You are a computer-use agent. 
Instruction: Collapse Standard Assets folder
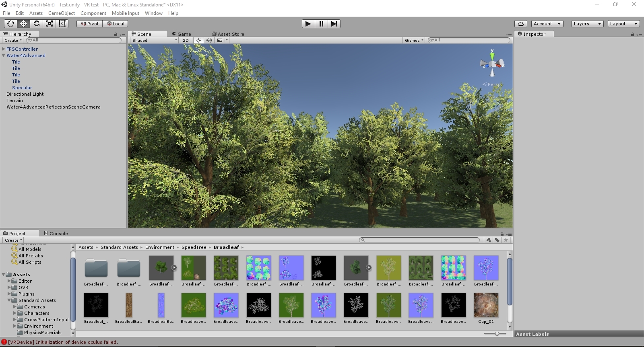click(9, 300)
